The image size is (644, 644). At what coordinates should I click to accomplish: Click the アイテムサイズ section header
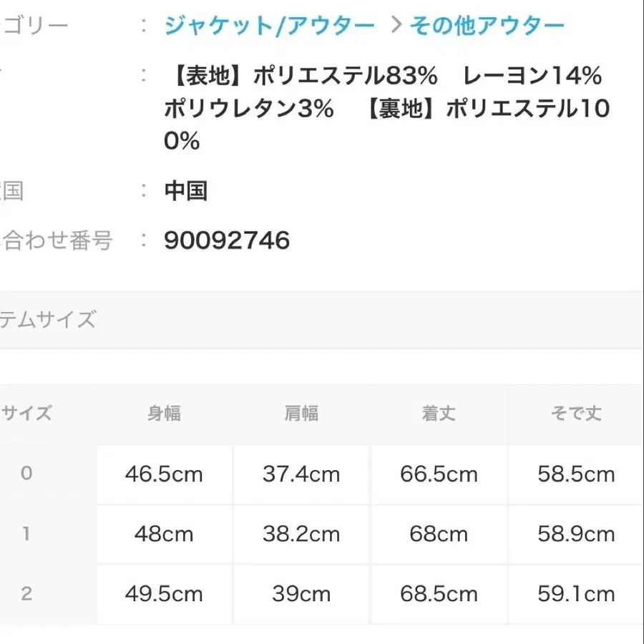(x=50, y=319)
